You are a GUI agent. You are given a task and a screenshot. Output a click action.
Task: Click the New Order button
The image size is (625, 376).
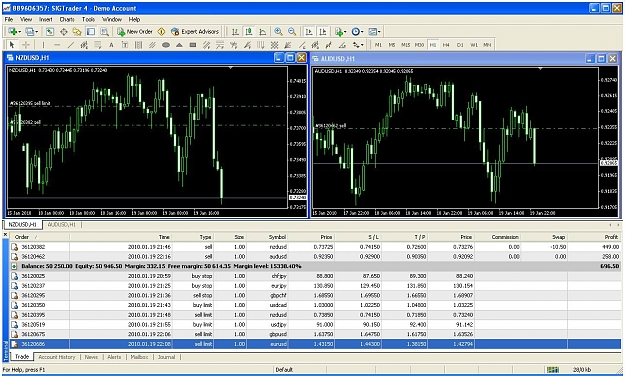click(x=135, y=31)
